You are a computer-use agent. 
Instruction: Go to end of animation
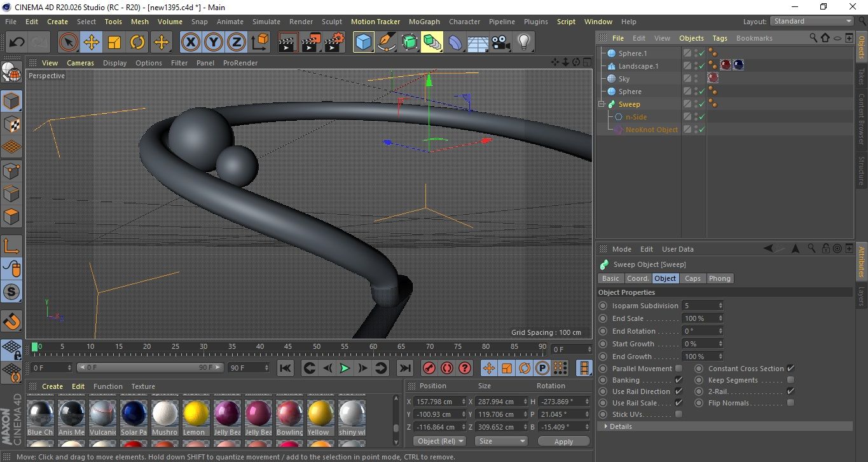(x=404, y=368)
